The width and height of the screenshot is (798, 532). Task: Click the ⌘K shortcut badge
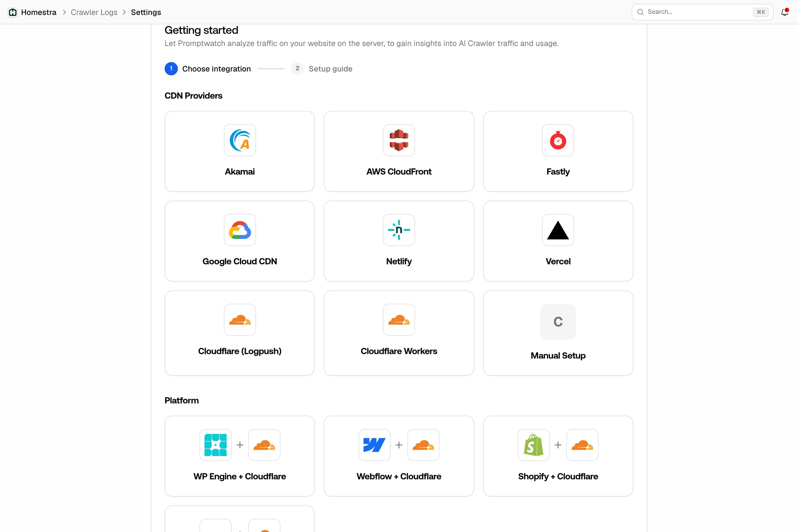[761, 12]
